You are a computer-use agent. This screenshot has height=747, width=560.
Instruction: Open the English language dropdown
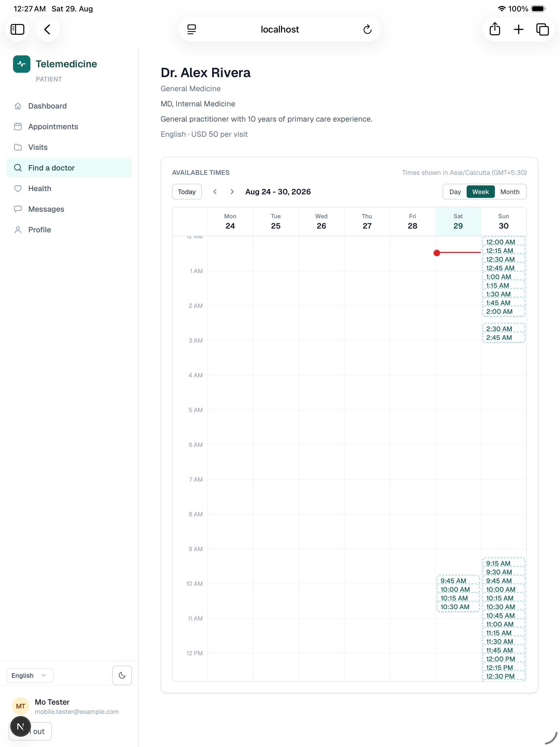click(x=30, y=675)
